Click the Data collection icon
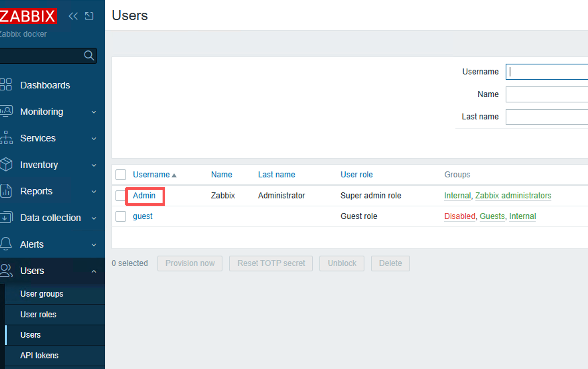 (6, 217)
